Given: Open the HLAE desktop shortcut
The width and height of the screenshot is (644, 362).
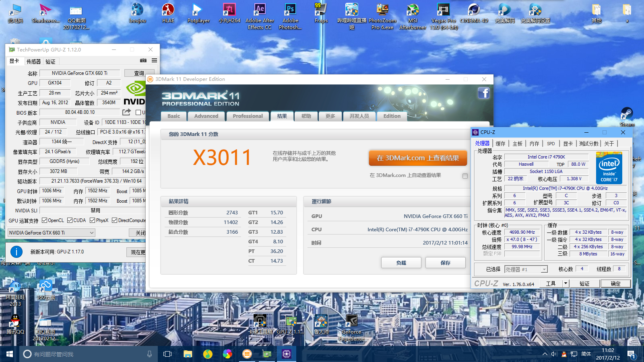Looking at the screenshot, I should coord(168,13).
